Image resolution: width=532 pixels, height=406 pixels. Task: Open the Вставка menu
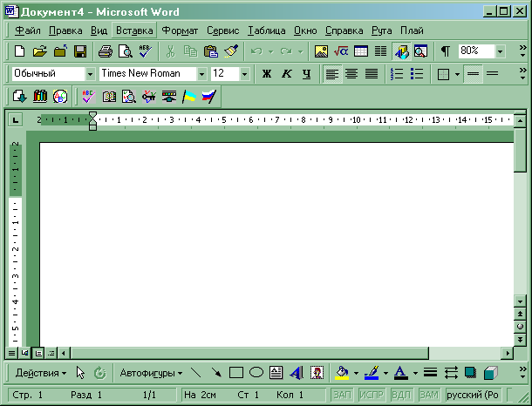coord(134,30)
